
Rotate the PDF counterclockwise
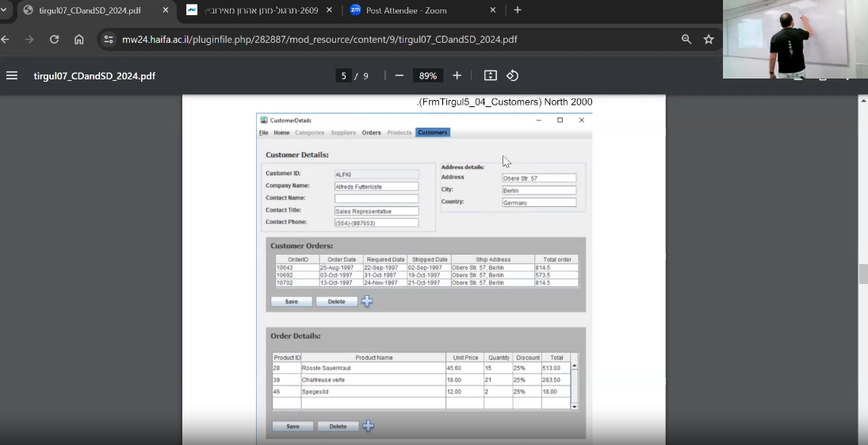click(x=513, y=75)
